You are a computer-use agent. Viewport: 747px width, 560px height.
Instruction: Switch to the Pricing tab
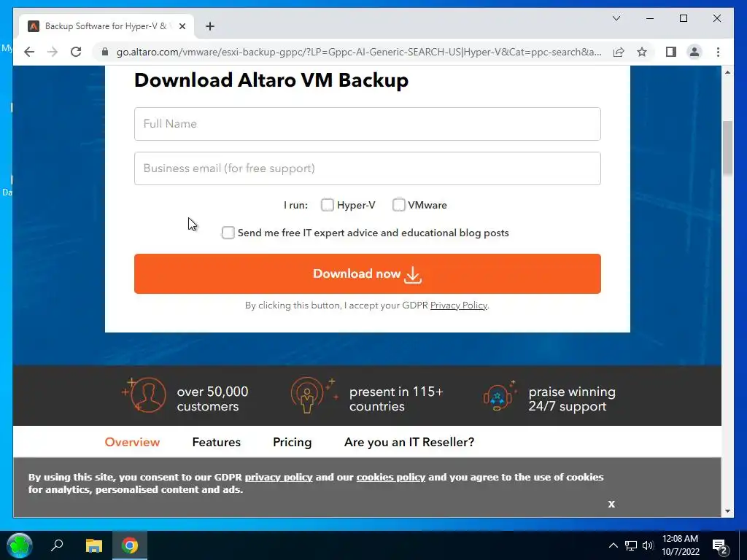(x=292, y=443)
